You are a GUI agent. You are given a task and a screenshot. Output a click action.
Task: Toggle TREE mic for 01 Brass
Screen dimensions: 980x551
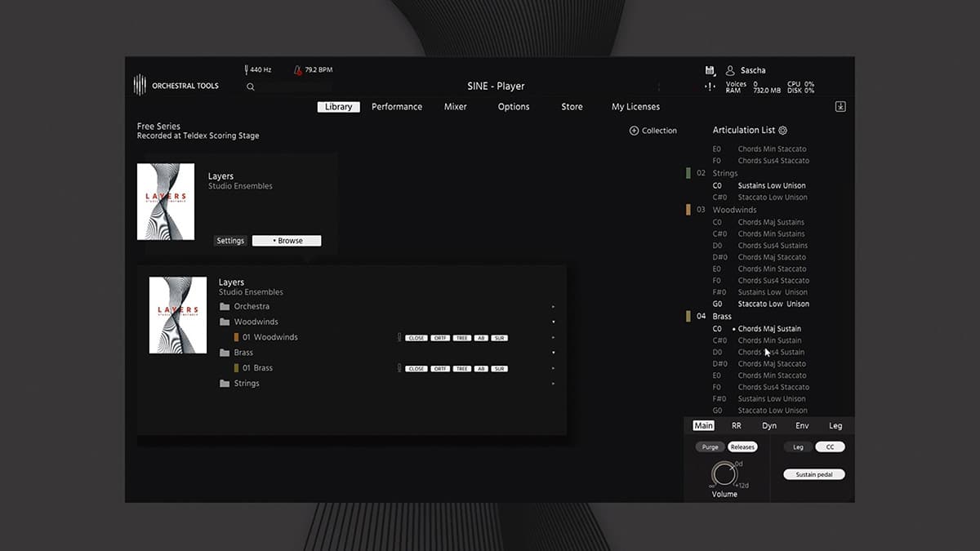pyautogui.click(x=462, y=369)
